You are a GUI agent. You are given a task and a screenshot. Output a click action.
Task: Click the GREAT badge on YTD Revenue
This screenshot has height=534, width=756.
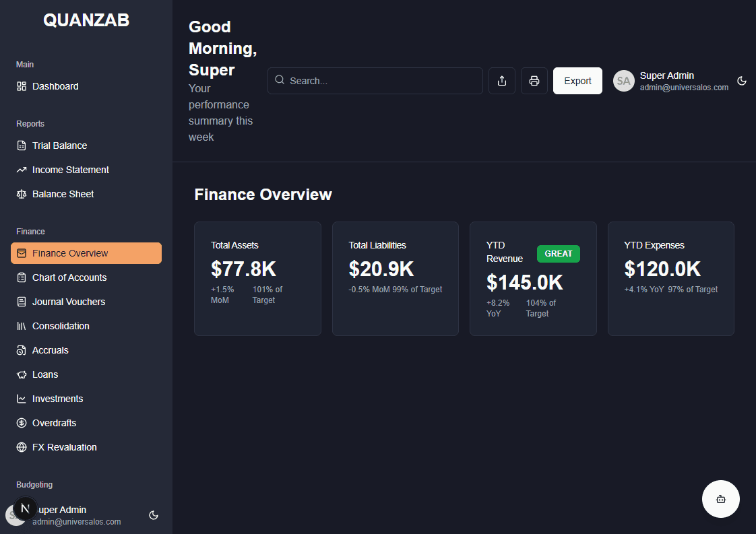pyautogui.click(x=559, y=254)
